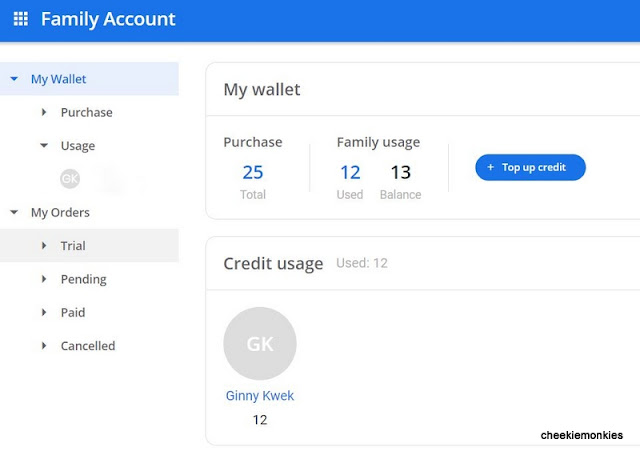Collapse the Usage section arrow
Screen dimensions: 640x455
(44, 146)
